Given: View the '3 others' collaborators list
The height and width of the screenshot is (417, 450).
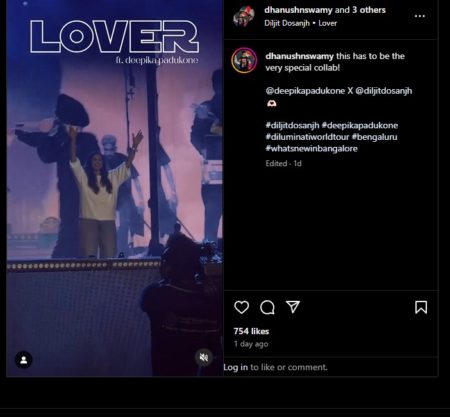Looking at the screenshot, I should [x=369, y=10].
